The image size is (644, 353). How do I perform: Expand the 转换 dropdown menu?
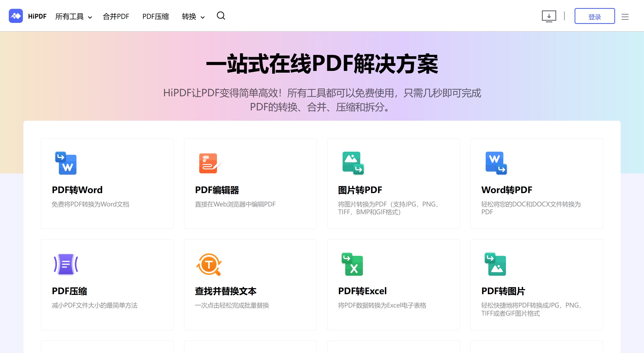(x=193, y=17)
